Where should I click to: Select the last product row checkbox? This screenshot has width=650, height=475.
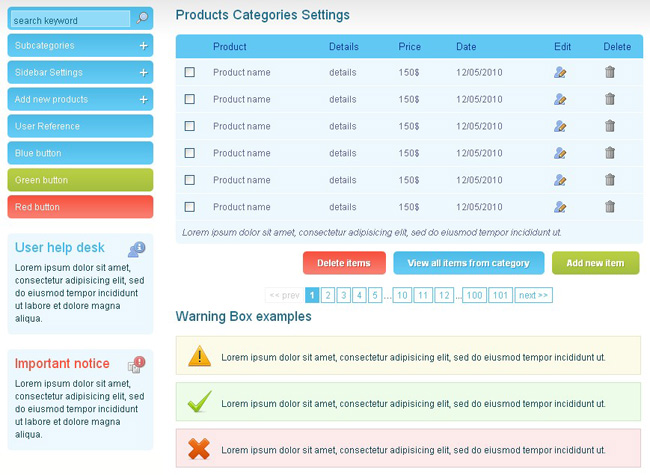pos(190,207)
